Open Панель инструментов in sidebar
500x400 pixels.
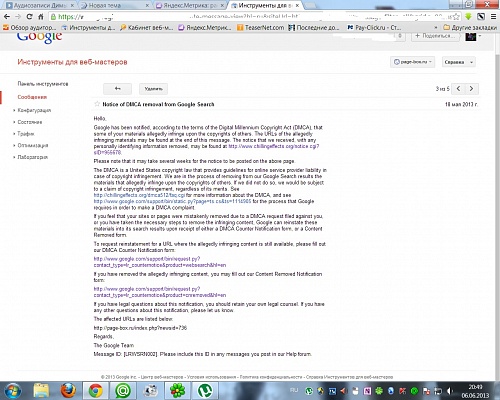click(43, 84)
